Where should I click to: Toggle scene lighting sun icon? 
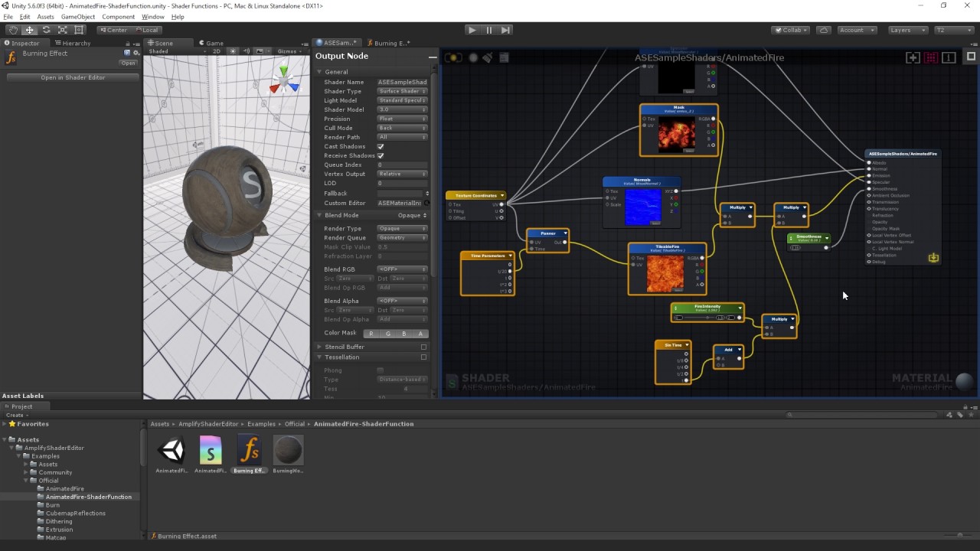click(x=234, y=51)
